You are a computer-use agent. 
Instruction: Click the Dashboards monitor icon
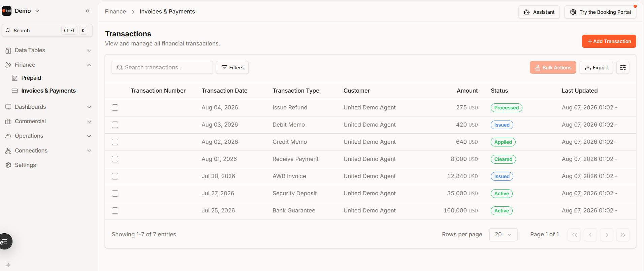[x=8, y=107]
